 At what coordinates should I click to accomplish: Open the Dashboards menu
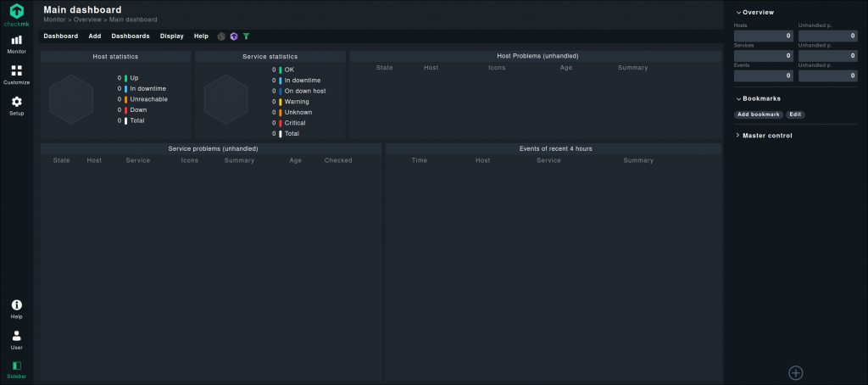click(131, 36)
